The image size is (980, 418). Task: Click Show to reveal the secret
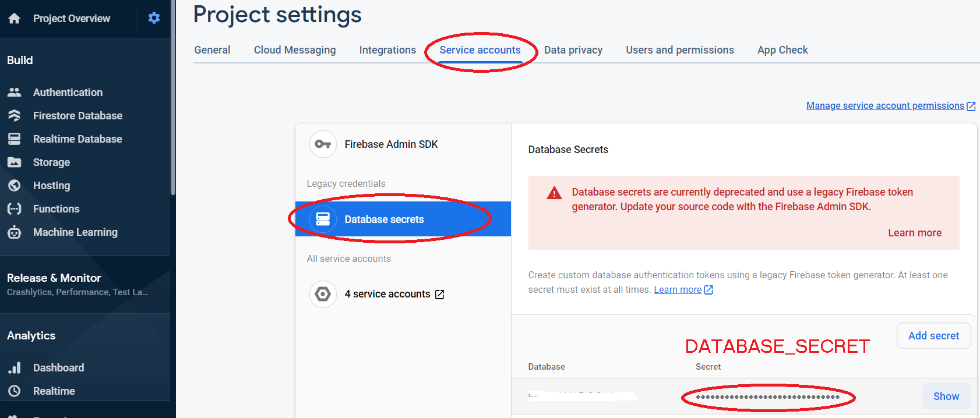(x=946, y=396)
